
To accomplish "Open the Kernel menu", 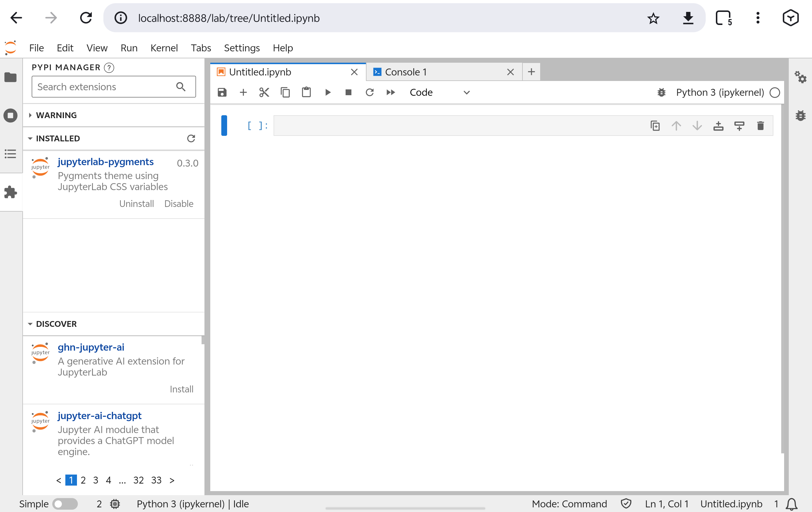I will coord(164,48).
